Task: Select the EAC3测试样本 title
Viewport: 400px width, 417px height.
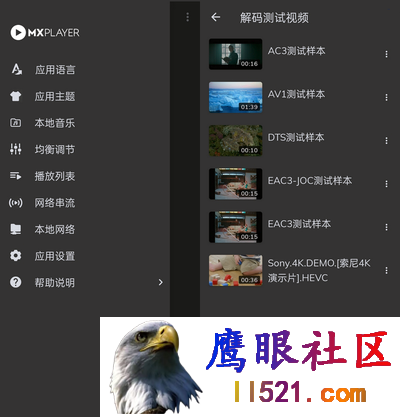Action: click(x=299, y=224)
